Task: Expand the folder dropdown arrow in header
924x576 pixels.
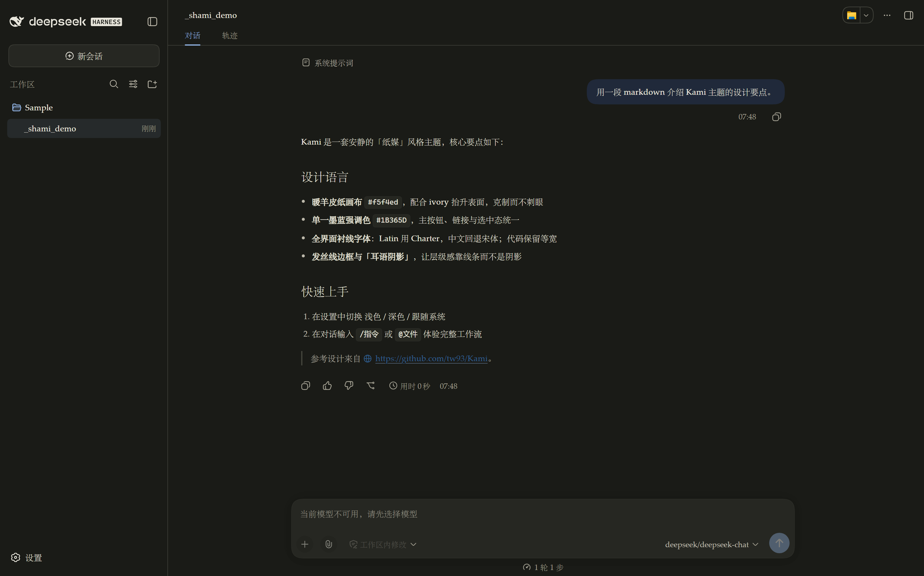Action: [866, 15]
